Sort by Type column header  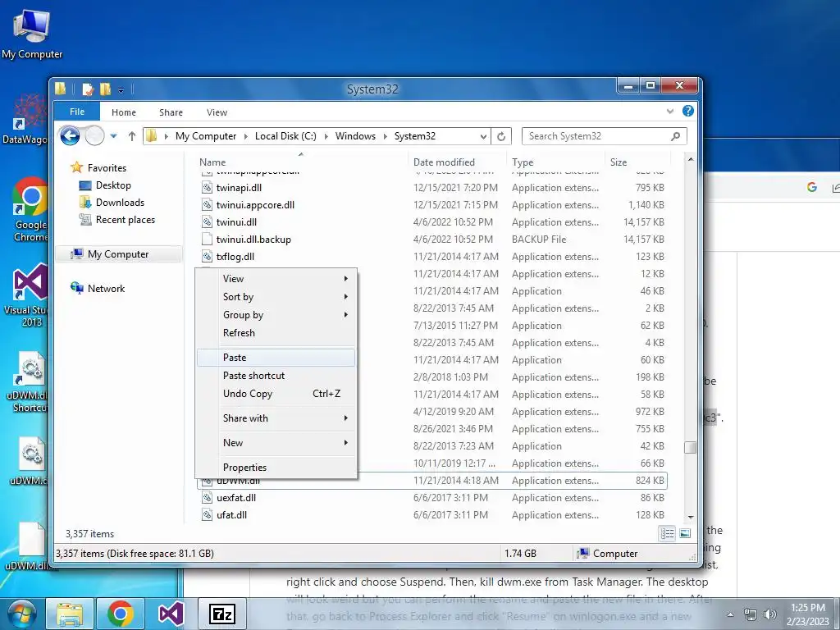click(556, 162)
